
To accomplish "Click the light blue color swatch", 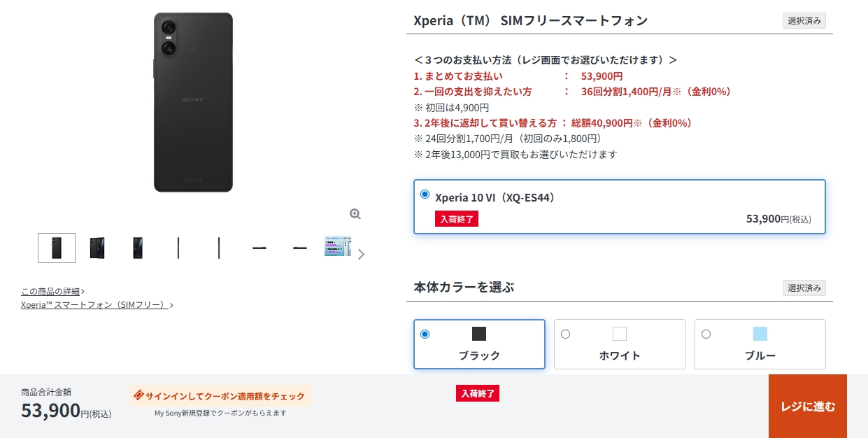I will click(760, 334).
